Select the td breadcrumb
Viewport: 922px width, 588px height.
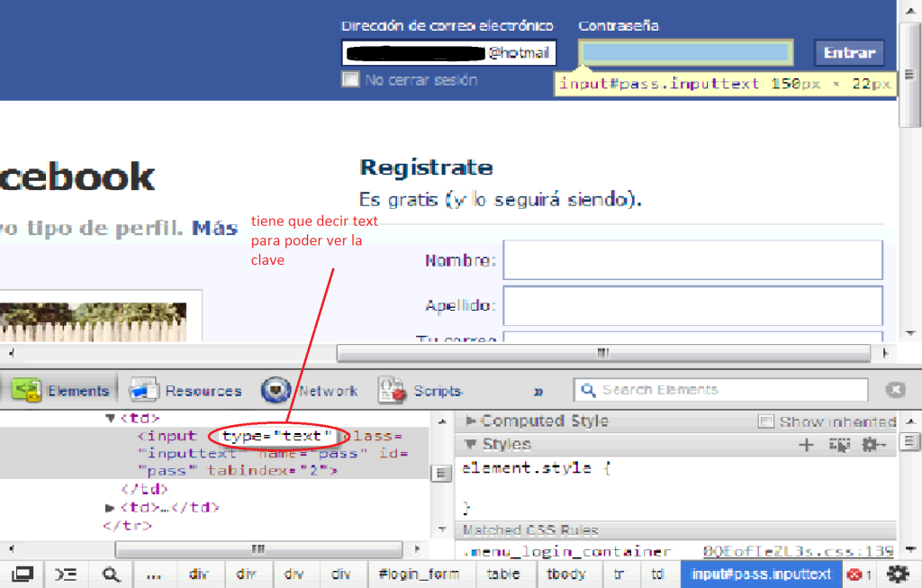(657, 574)
